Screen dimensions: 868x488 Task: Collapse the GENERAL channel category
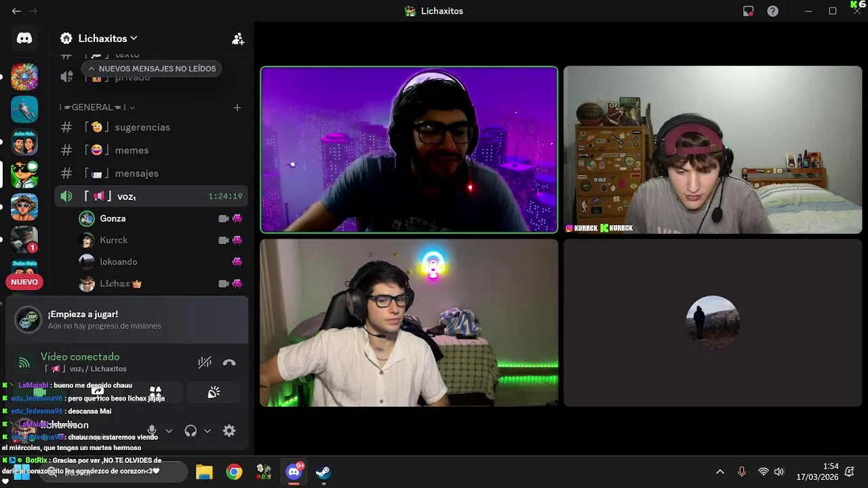coord(97,107)
